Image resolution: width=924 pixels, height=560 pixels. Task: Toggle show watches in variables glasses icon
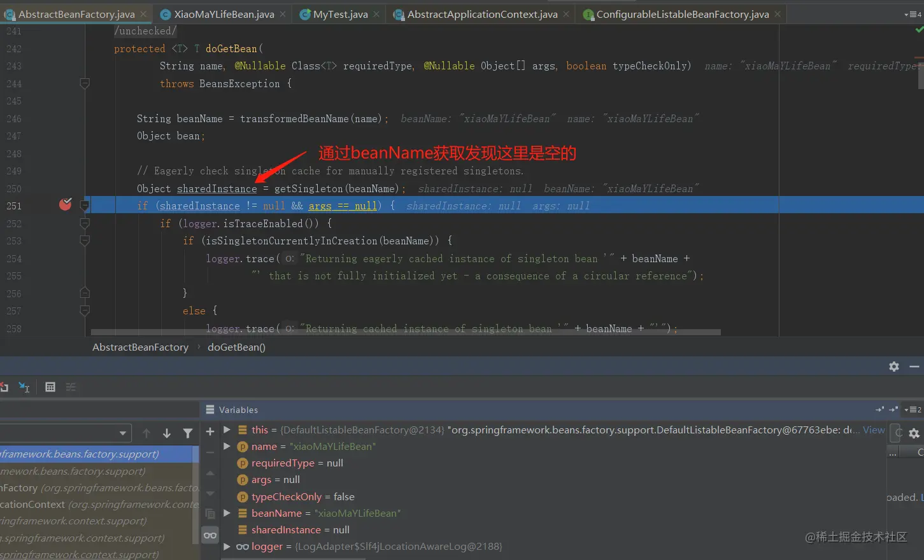point(210,535)
